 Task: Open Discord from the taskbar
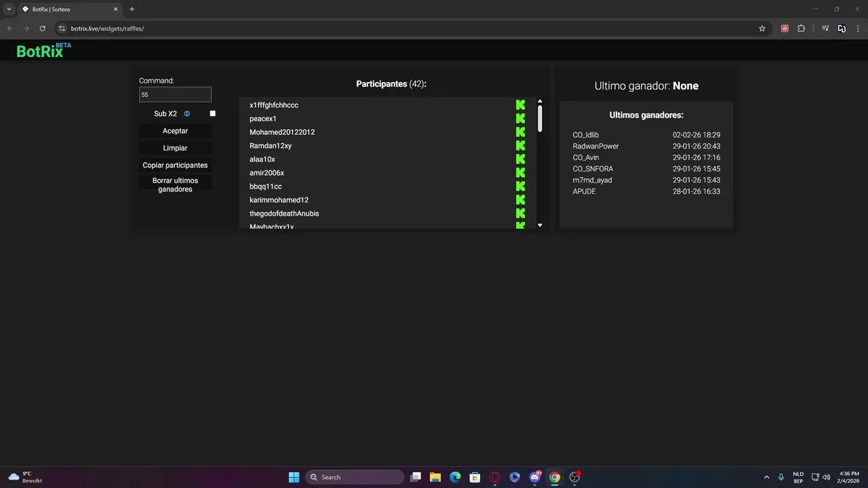click(x=535, y=477)
